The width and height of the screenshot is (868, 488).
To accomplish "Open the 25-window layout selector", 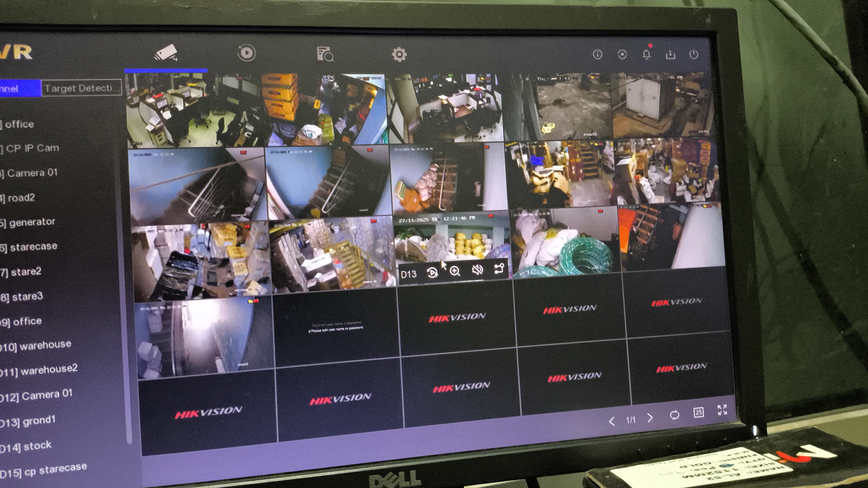I will 698,412.
